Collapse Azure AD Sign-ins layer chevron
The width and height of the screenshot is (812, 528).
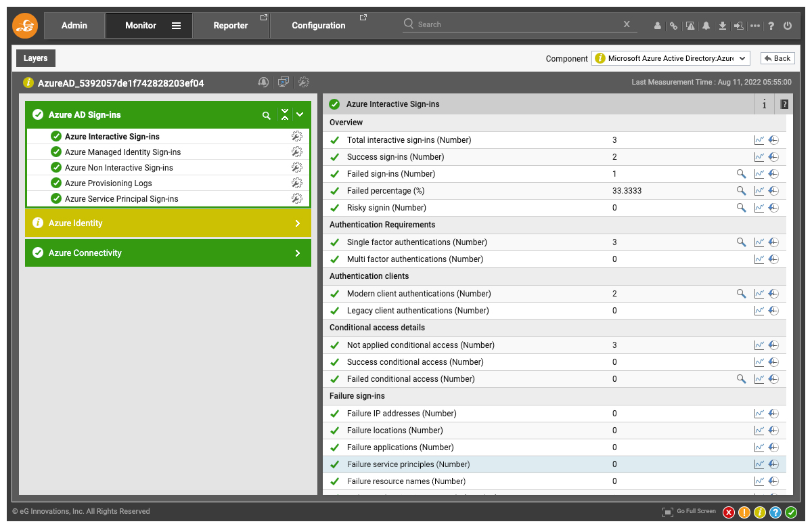300,115
